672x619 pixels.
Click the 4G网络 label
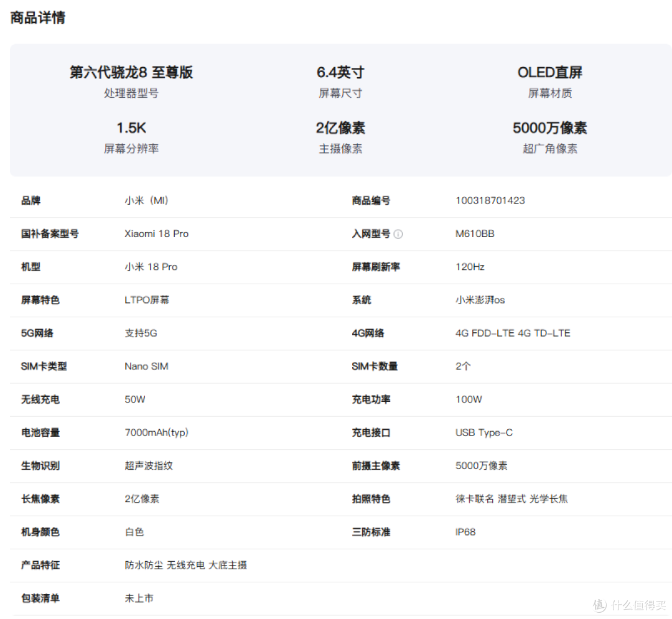368,333
